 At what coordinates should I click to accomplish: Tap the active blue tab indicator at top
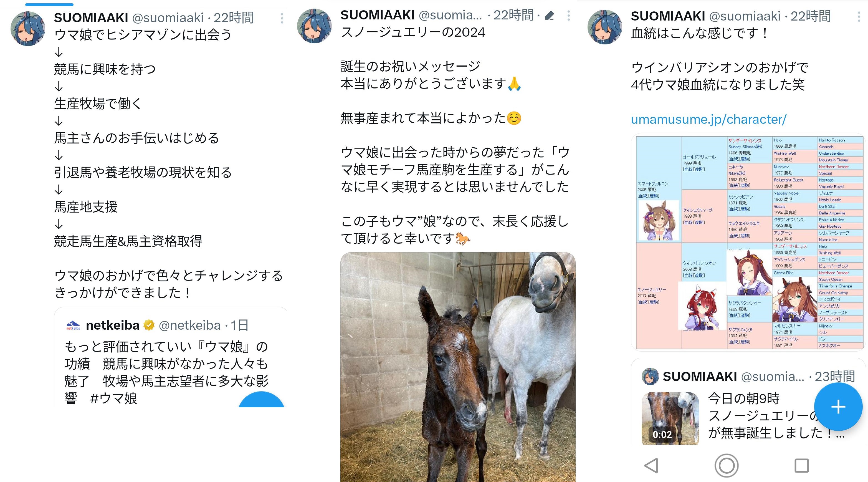[x=49, y=4]
